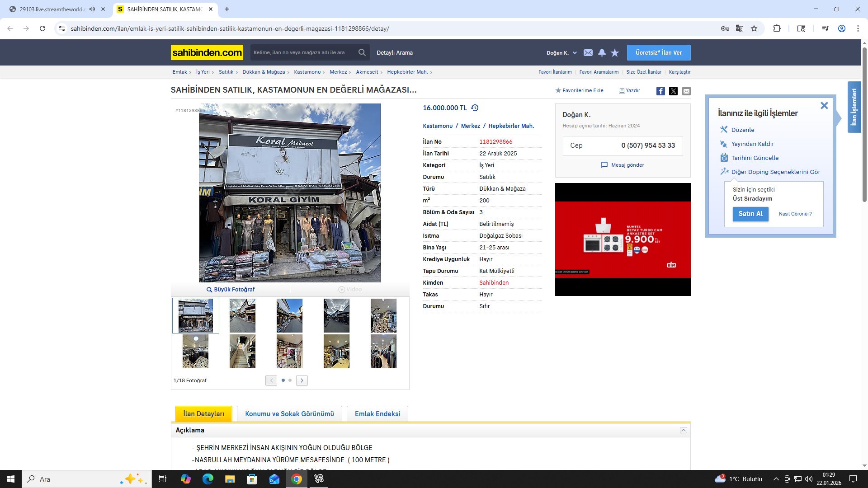Click the Düzenle edit option
Viewport: 868px width, 488px height.
(743, 130)
